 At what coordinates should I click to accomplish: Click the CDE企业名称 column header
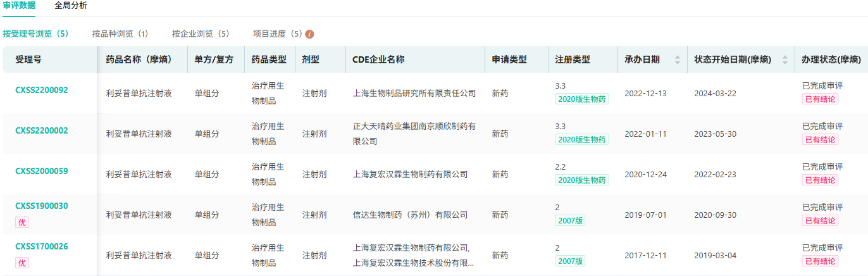[x=378, y=60]
